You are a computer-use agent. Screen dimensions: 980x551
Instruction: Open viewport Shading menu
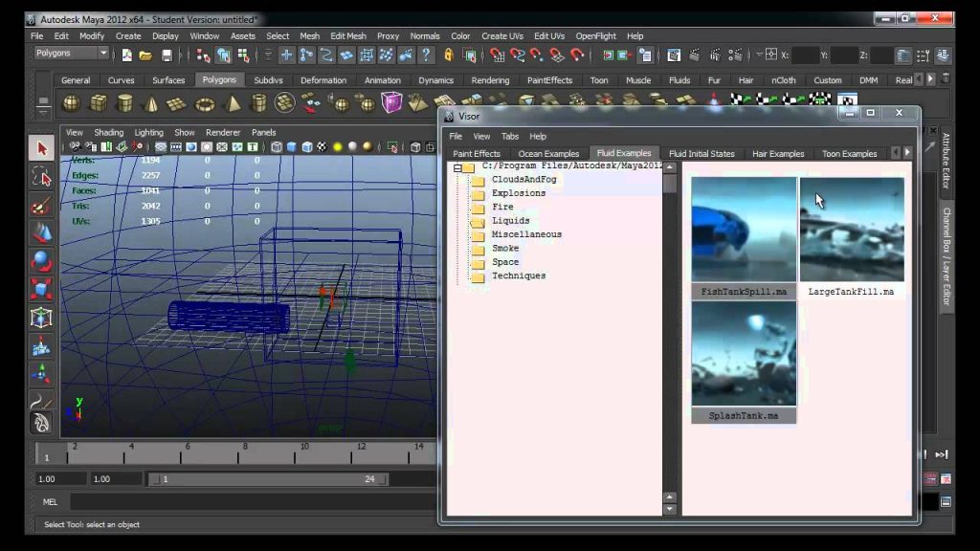[109, 132]
